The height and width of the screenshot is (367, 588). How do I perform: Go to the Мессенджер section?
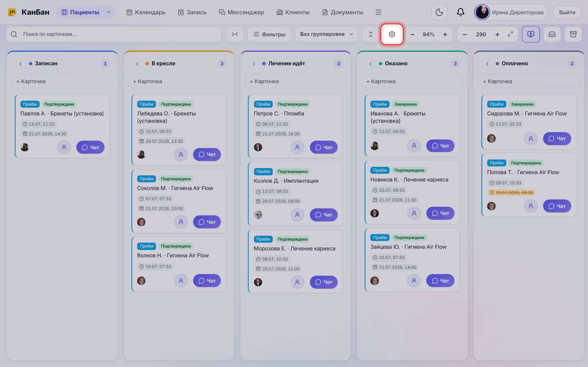tap(242, 12)
